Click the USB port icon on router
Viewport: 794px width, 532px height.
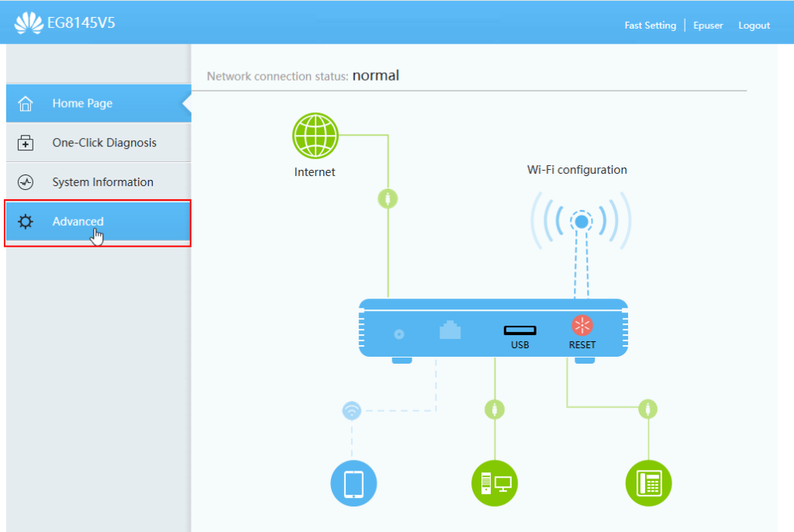[520, 330]
